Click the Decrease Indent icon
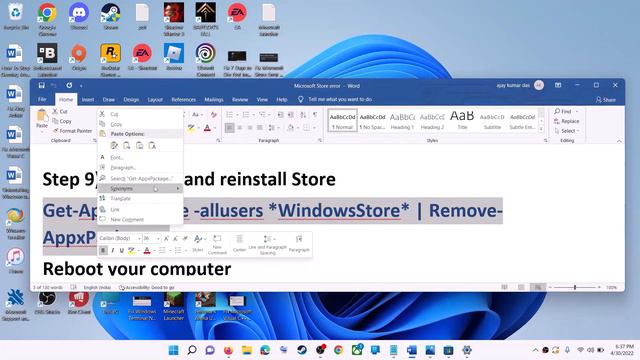Screen dimensions: 640x360 pyautogui.click(x=280, y=115)
